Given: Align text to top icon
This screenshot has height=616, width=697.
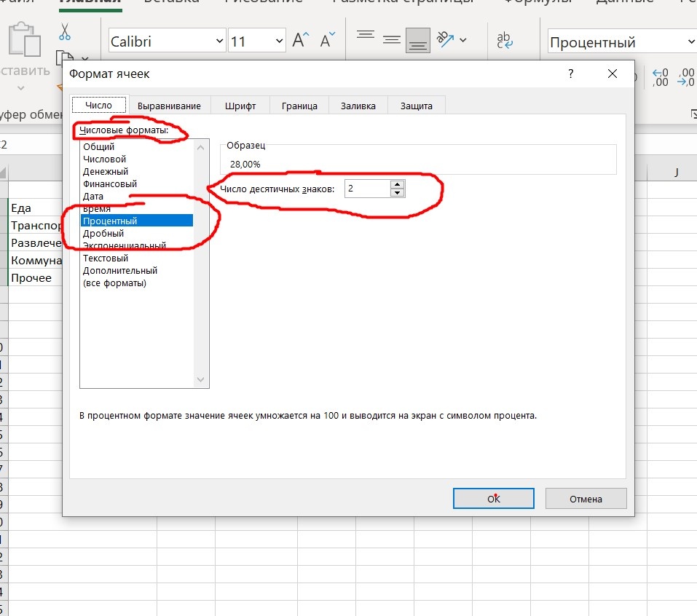Looking at the screenshot, I should click(x=366, y=35).
